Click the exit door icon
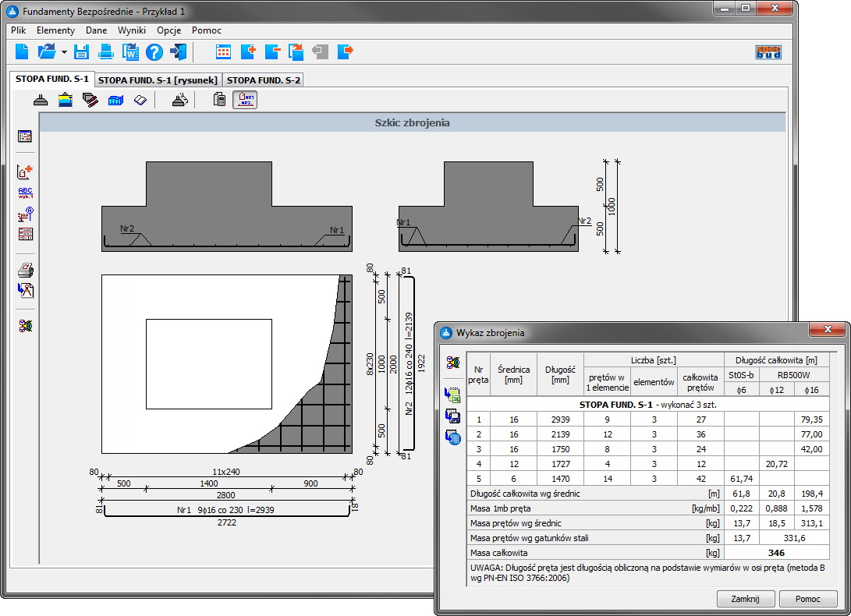Image resolution: width=851 pixels, height=616 pixels. [179, 52]
